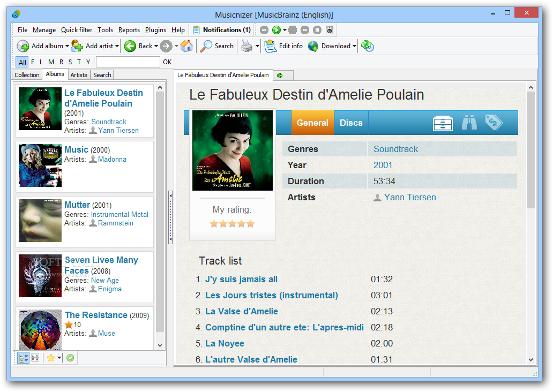The height and width of the screenshot is (392, 553).
Task: Open the Reports menu
Action: 129,30
